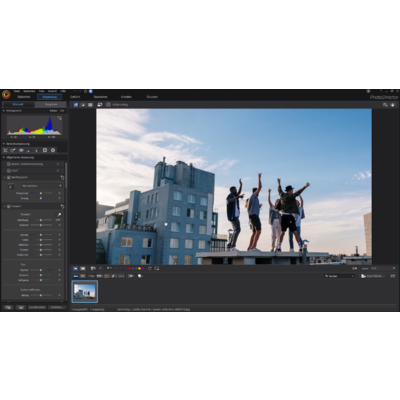Select the rooftop photo thumbnail in filmstrip
400x400 pixels.
tap(85, 292)
